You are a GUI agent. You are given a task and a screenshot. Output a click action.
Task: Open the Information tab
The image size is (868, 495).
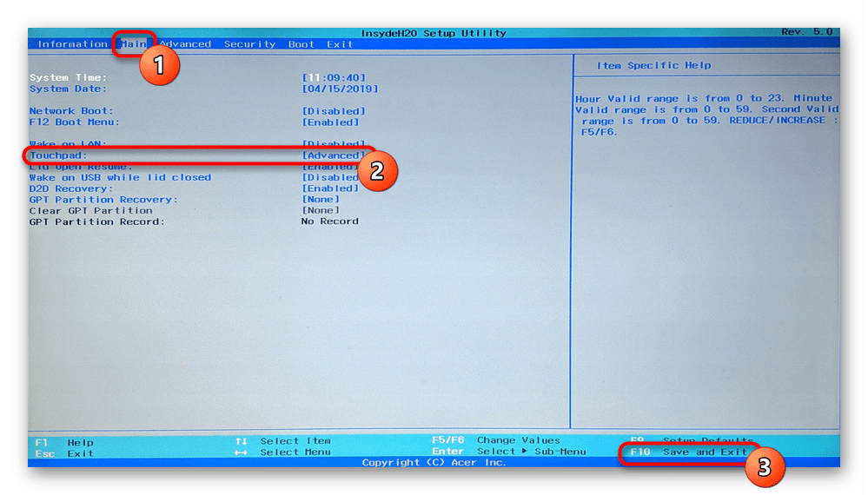[72, 44]
